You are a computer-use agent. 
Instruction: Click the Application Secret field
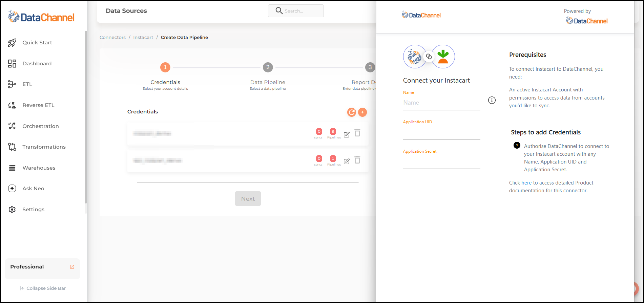coord(442,162)
